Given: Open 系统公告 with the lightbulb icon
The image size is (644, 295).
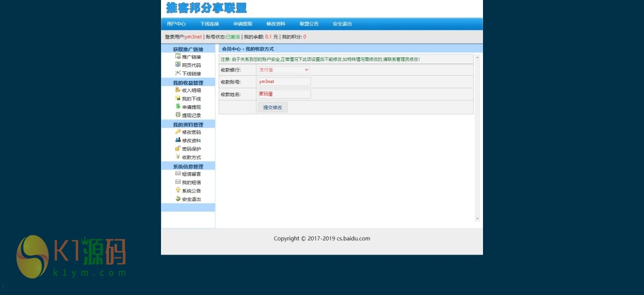Looking at the screenshot, I should [191, 191].
